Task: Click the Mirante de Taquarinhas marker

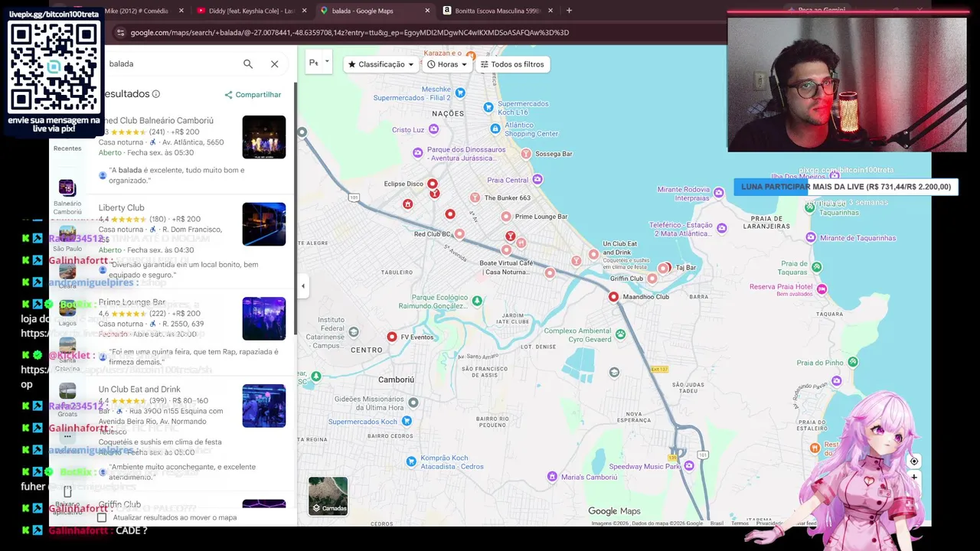Action: tap(812, 238)
